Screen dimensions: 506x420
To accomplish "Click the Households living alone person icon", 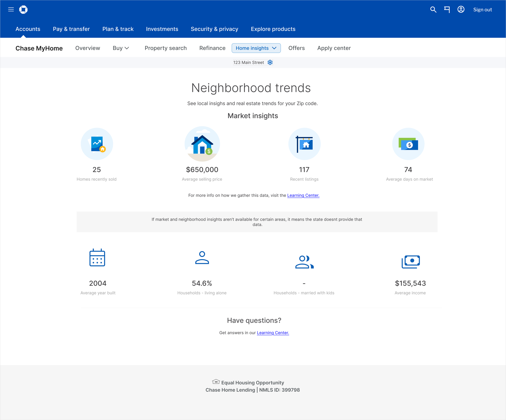I will 202,258.
